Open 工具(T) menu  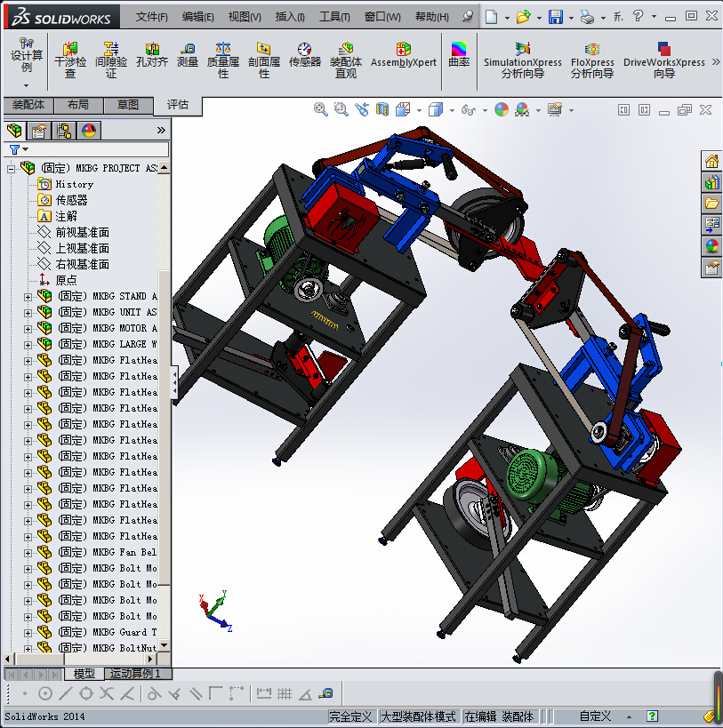pos(334,17)
